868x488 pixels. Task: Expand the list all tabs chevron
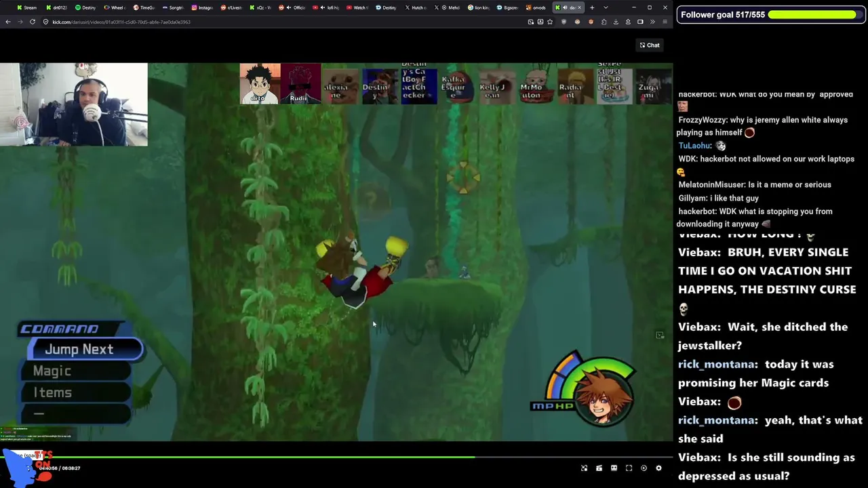606,7
